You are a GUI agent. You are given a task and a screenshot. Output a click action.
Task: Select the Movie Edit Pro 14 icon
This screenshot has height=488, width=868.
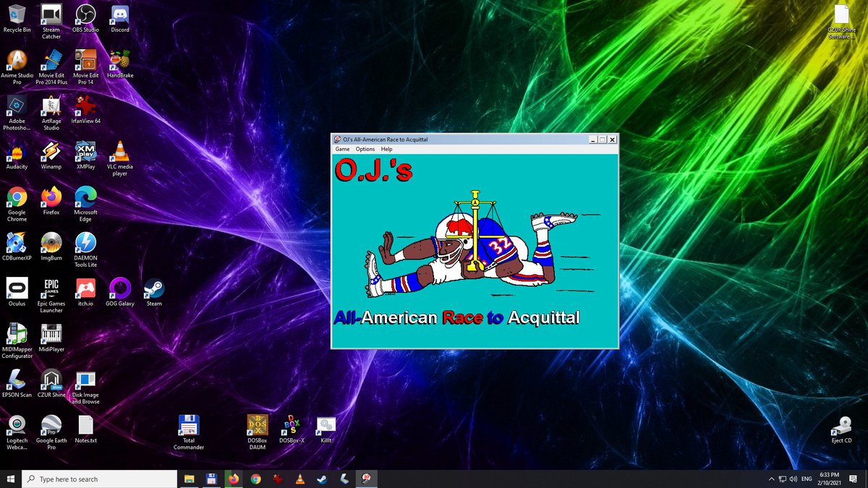(x=85, y=67)
